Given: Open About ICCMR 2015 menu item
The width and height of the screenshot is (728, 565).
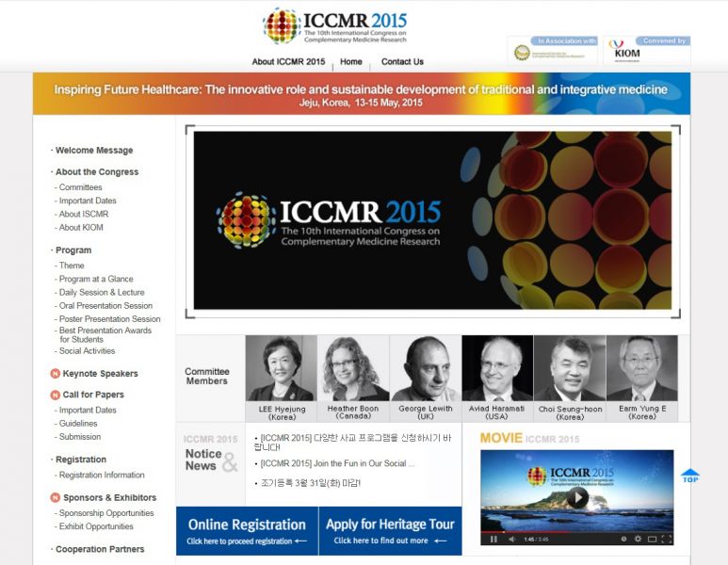Looking at the screenshot, I should pyautogui.click(x=288, y=62).
